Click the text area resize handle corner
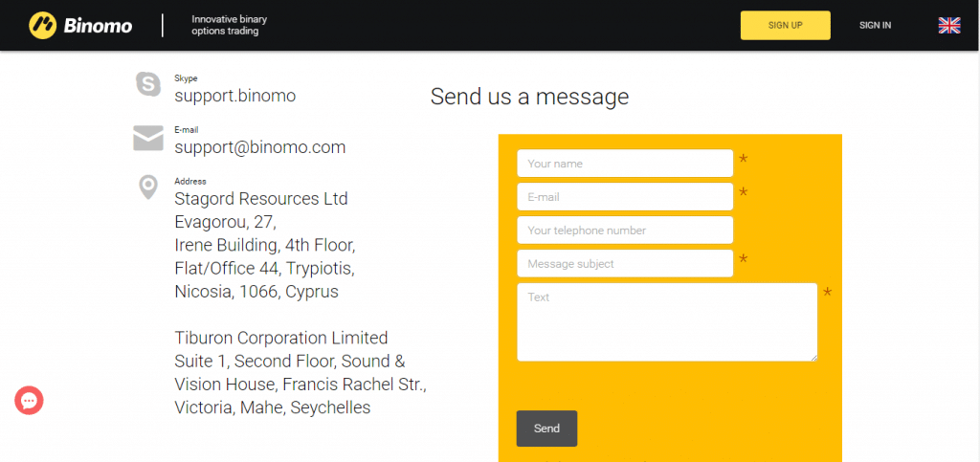Screen dimensions: 980x462 [813, 357]
